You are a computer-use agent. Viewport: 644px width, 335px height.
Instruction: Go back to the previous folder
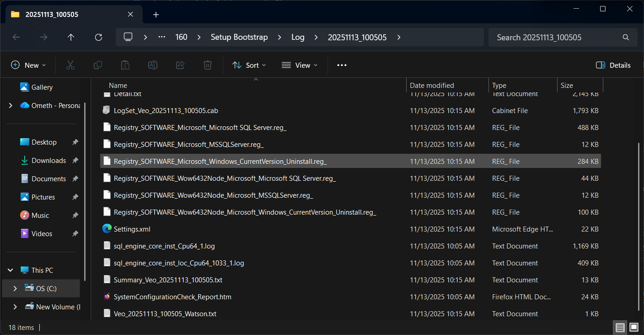[16, 37]
